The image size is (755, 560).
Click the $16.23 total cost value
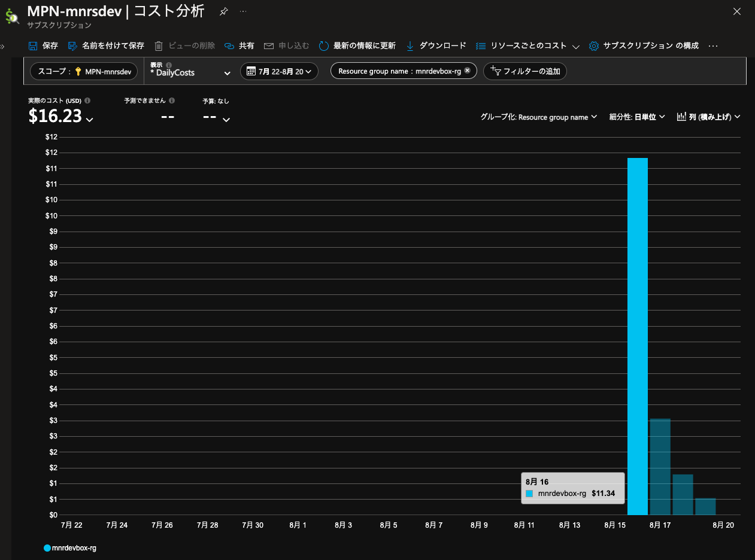[x=55, y=116]
